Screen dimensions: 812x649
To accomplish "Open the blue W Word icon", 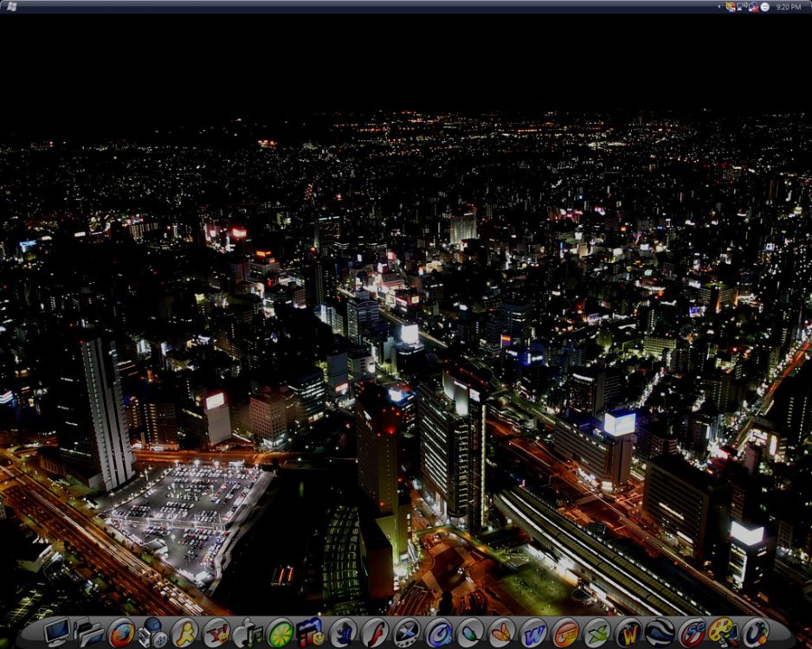I will (x=533, y=632).
